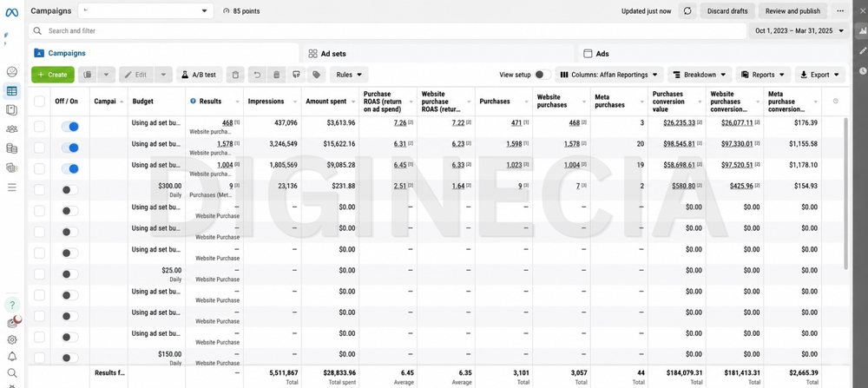Viewport: 868px width, 388px height.
Task: Open All tools hamburger menu
Action: pos(11,187)
